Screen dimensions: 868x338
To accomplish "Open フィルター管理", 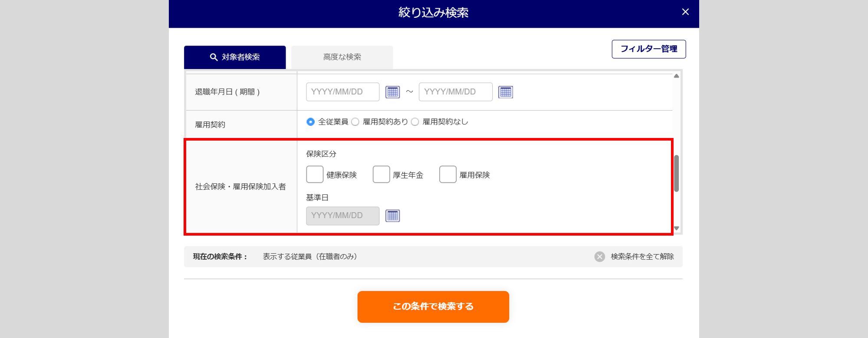I will (649, 49).
